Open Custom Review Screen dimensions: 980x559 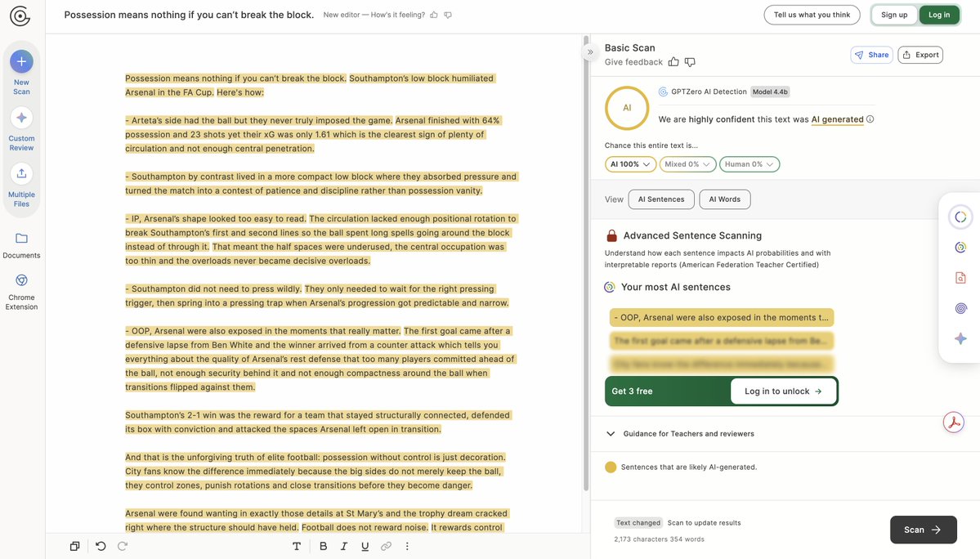point(21,129)
